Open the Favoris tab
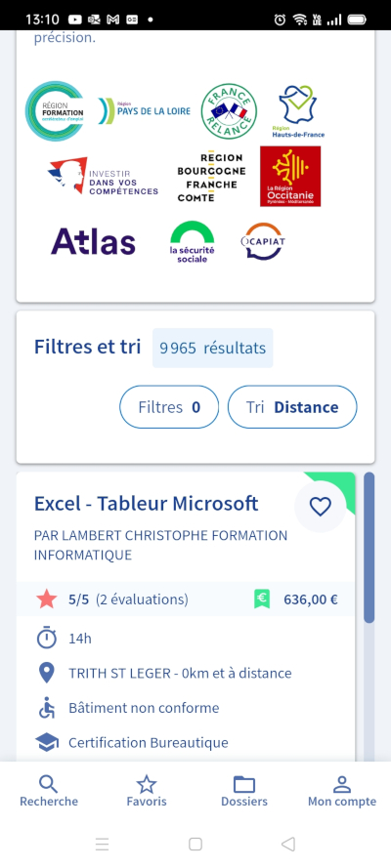This screenshot has height=868, width=391. tap(147, 791)
